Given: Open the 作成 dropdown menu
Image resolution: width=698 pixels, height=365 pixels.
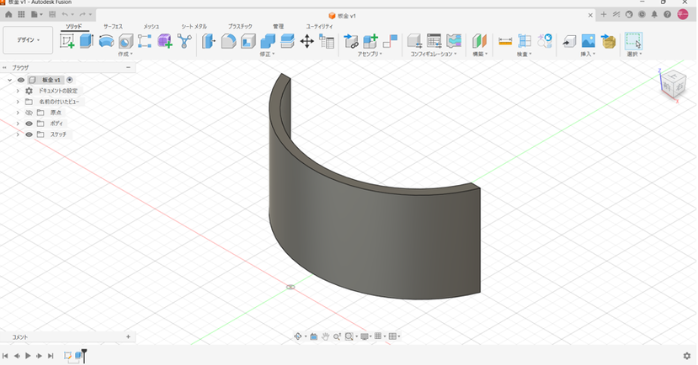Looking at the screenshot, I should (125, 54).
